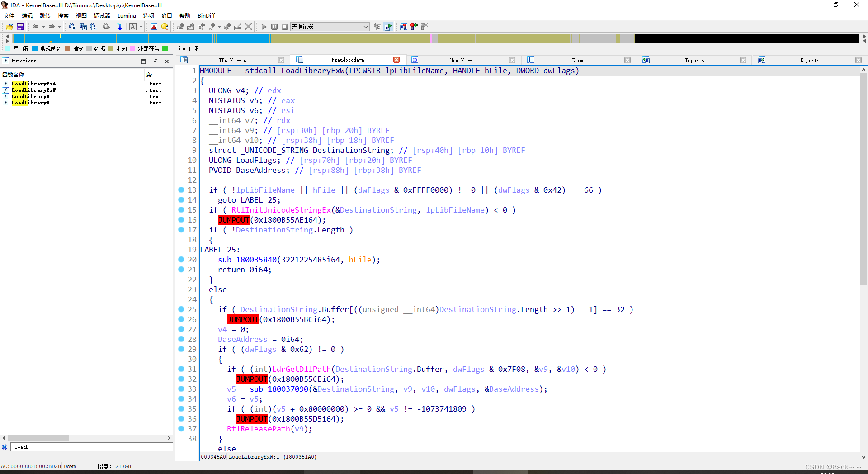The width and height of the screenshot is (868, 474).
Task: Click the add-breakpoint red plus icon
Action: [414, 27]
